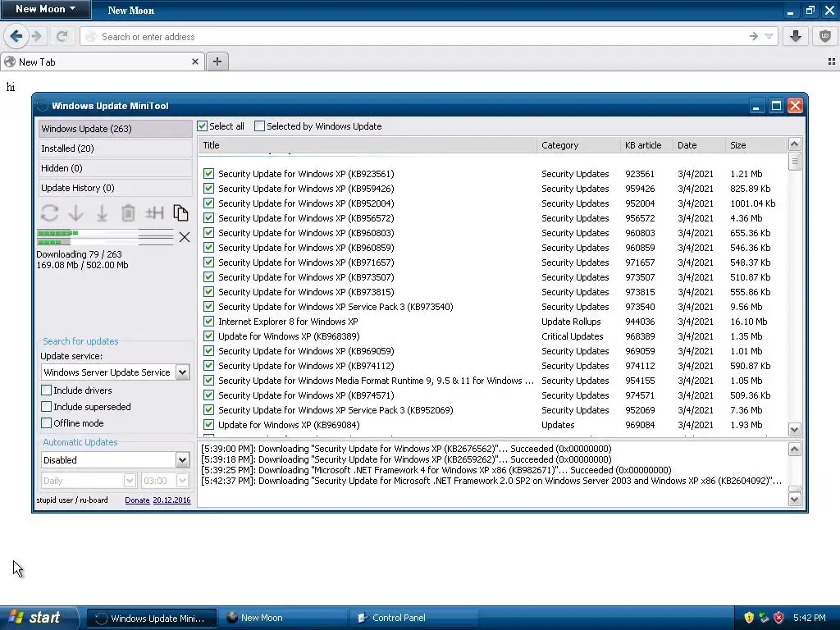Viewport: 840px width, 630px height.
Task: Open the 03:00 time dropdown
Action: pos(182,481)
